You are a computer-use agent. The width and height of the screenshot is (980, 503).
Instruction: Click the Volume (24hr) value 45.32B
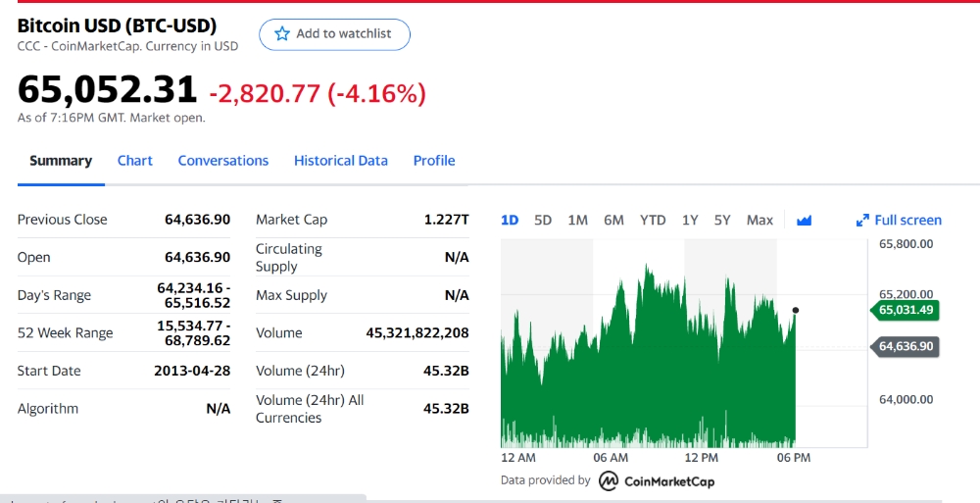click(446, 371)
